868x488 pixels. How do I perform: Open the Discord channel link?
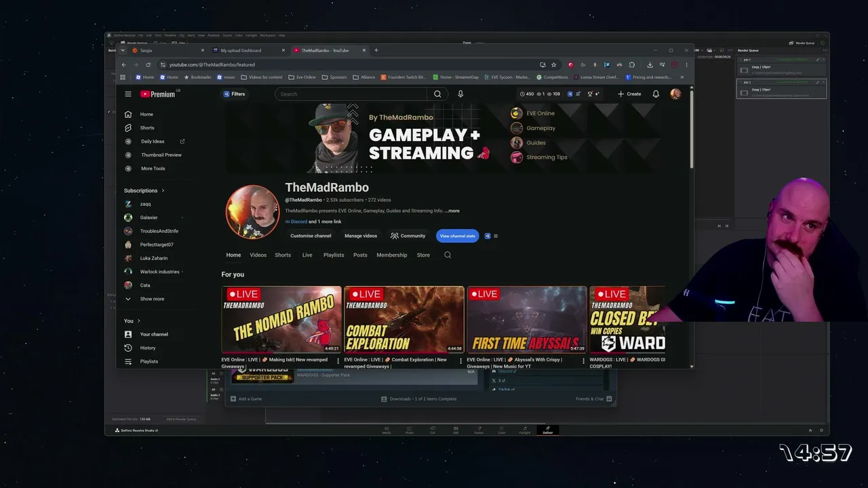coord(296,222)
